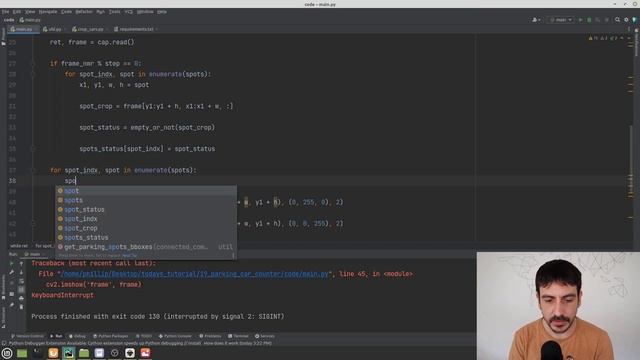Open the Terminal tool window
640x360 pixels.
click(x=238, y=336)
